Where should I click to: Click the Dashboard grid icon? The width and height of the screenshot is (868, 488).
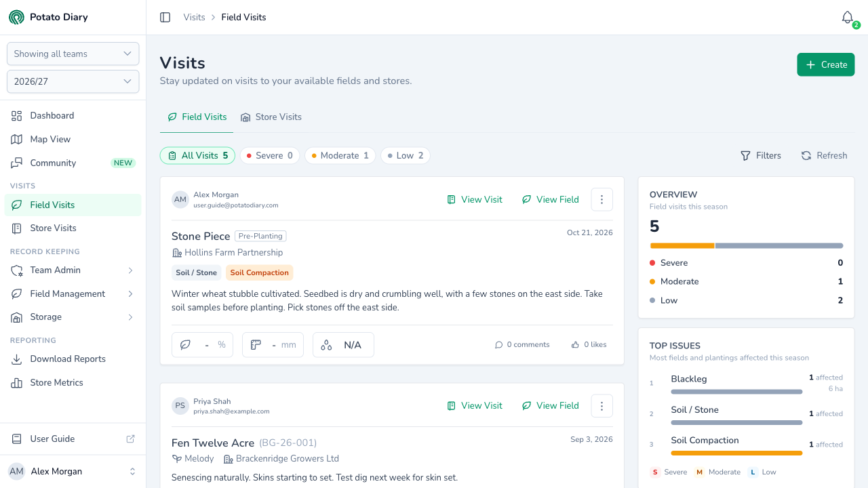(17, 116)
